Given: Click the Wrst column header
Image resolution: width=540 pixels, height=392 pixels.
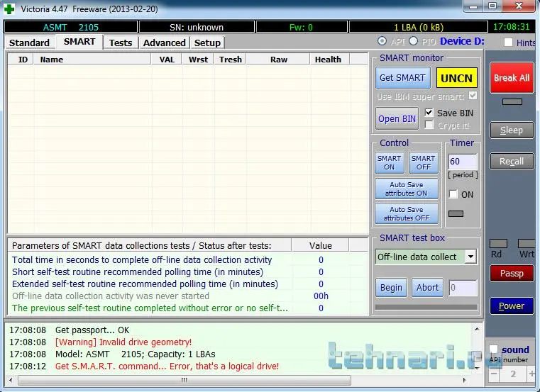Looking at the screenshot, I should coord(198,60).
